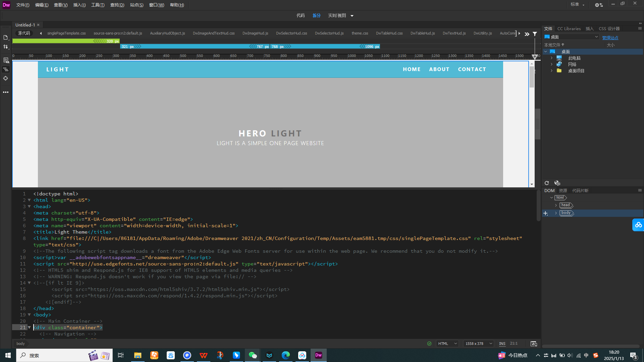Open the site dropdown showing 桌面
Screen dimensions: 644x362
tap(571, 37)
